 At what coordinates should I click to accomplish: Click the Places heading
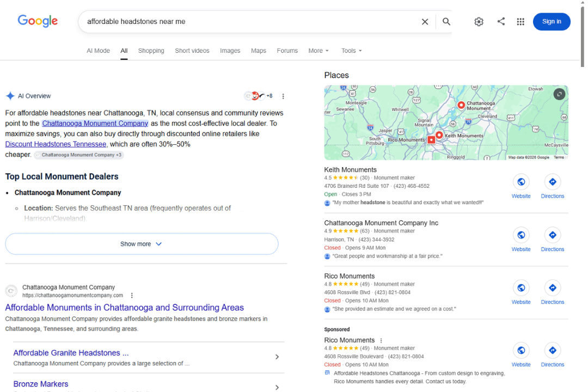click(x=336, y=75)
